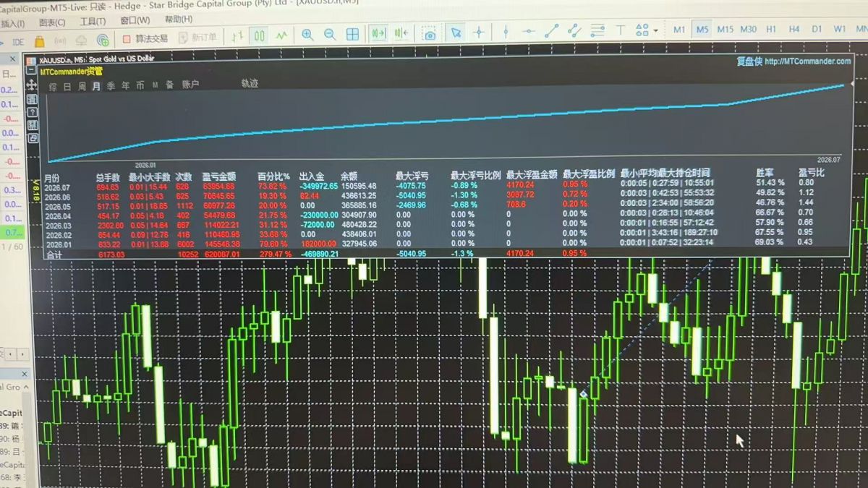868x488 pixels.
Task: Toggle chart auto-scroll to latest bar
Action: 378,34
